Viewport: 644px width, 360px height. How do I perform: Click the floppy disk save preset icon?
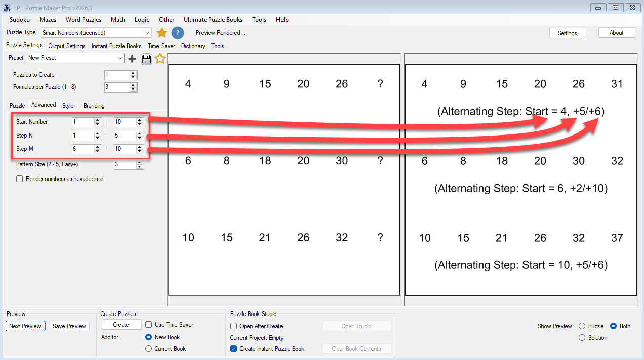146,59
